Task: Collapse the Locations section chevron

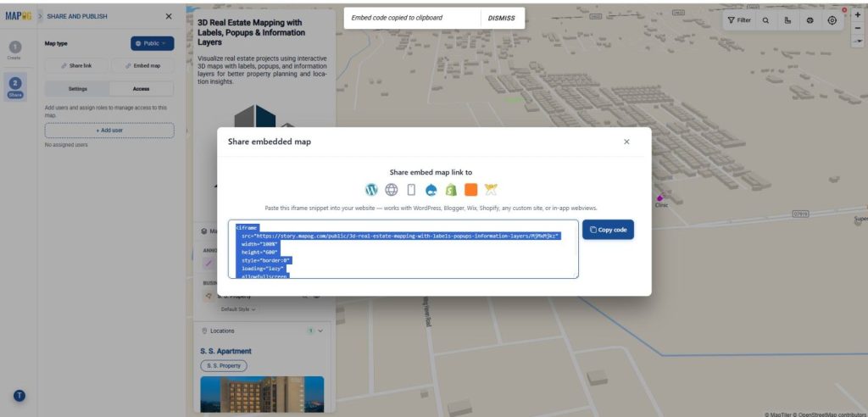Action: point(320,331)
